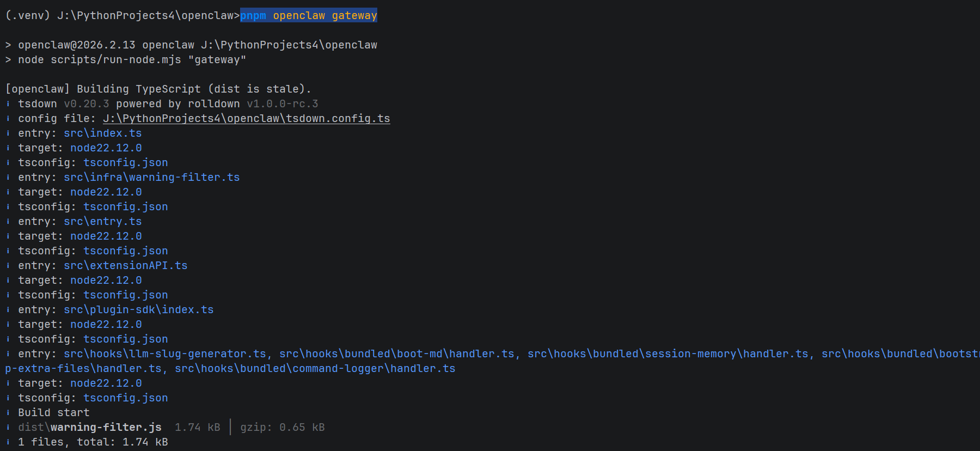Click the rolldown v1.0.0-rc.3 version text
The image size is (980, 451).
(282, 104)
